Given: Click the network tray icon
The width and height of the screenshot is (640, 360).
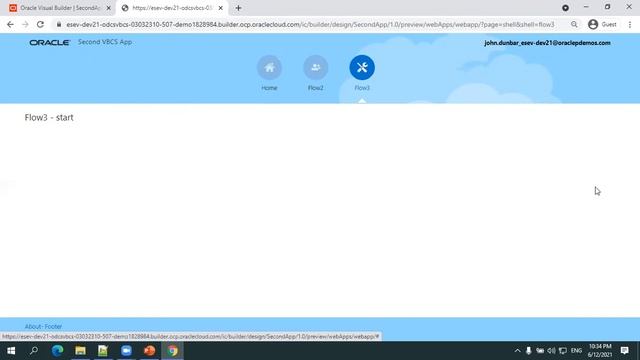Looking at the screenshot, I should [563, 351].
